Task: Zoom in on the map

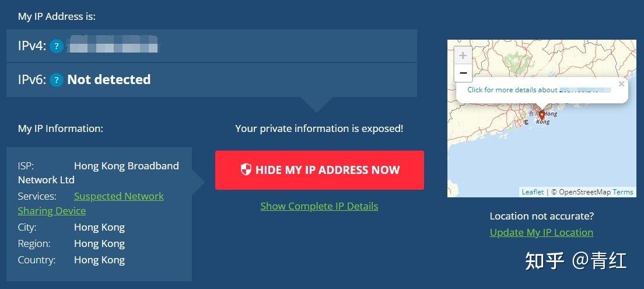Action: (x=463, y=55)
